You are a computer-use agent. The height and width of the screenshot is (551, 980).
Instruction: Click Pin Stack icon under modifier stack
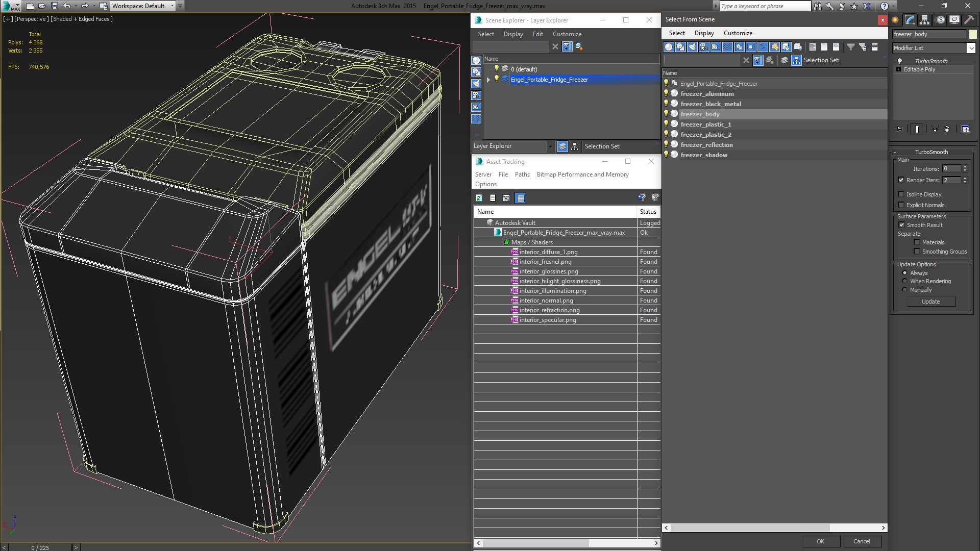pyautogui.click(x=899, y=129)
